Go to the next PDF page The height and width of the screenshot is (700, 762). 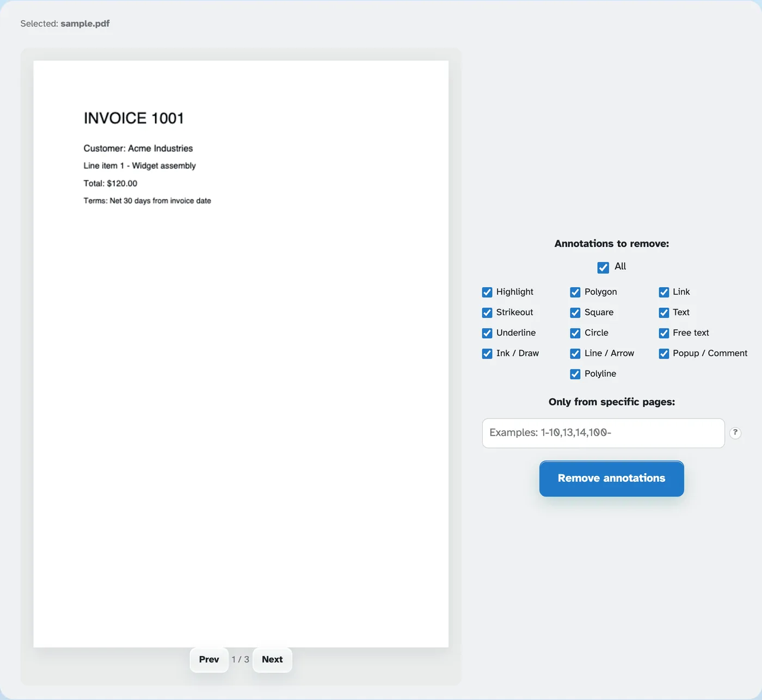(x=272, y=660)
